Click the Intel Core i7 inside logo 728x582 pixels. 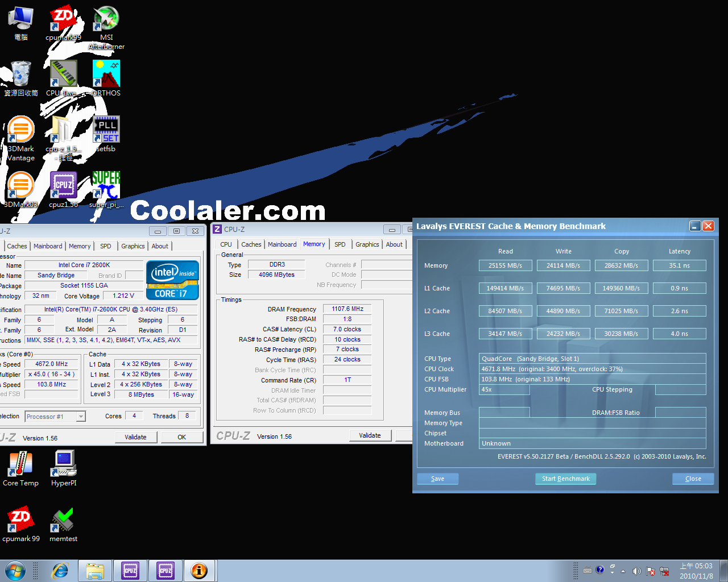pyautogui.click(x=172, y=280)
